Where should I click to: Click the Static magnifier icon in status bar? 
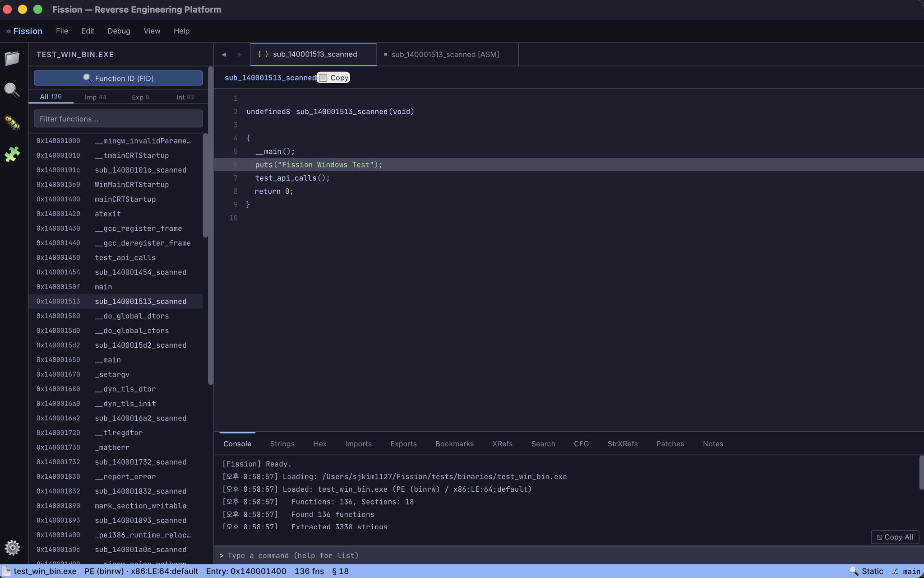pos(854,571)
